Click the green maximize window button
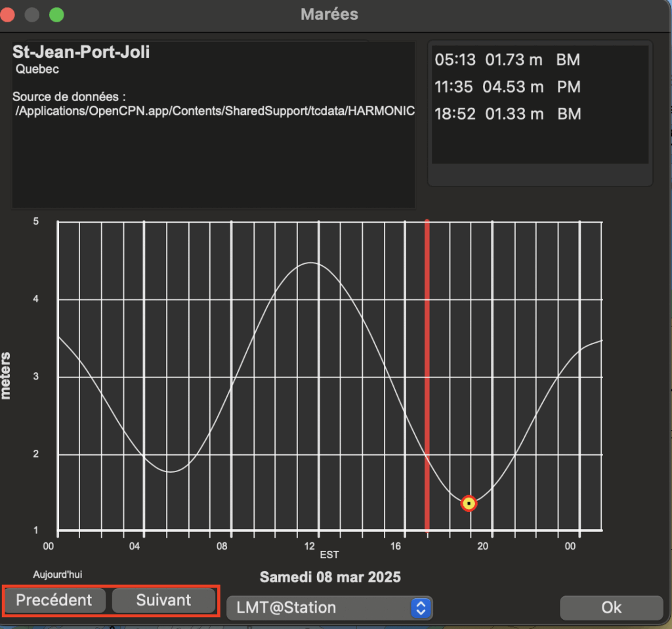 pos(56,14)
